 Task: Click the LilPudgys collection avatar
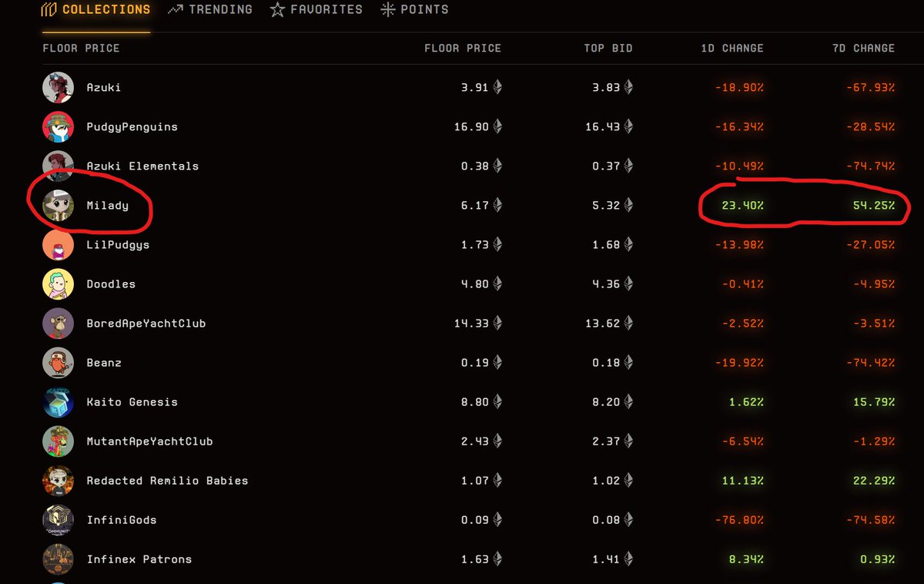58,245
